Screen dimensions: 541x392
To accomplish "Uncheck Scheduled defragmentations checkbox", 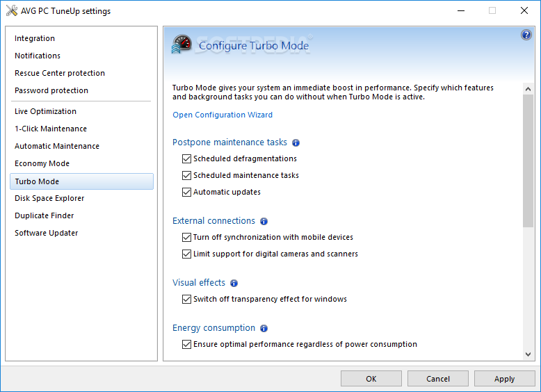I will coord(186,158).
